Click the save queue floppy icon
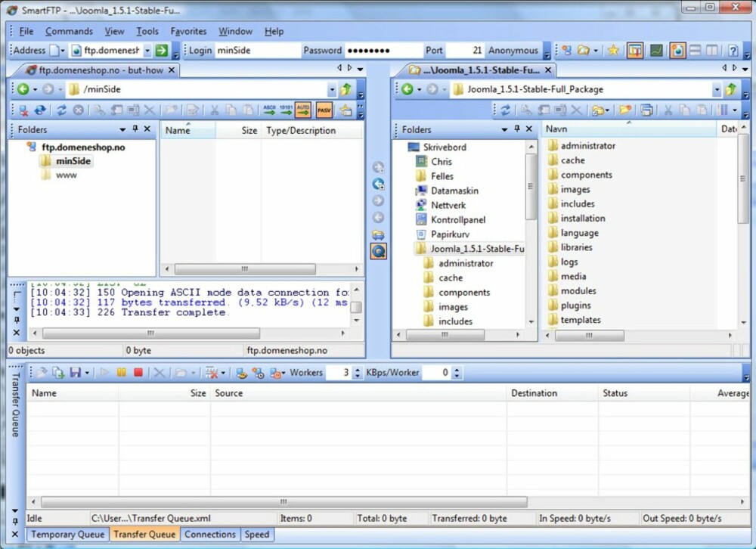Screen dimensions: 756x549 tap(75, 373)
